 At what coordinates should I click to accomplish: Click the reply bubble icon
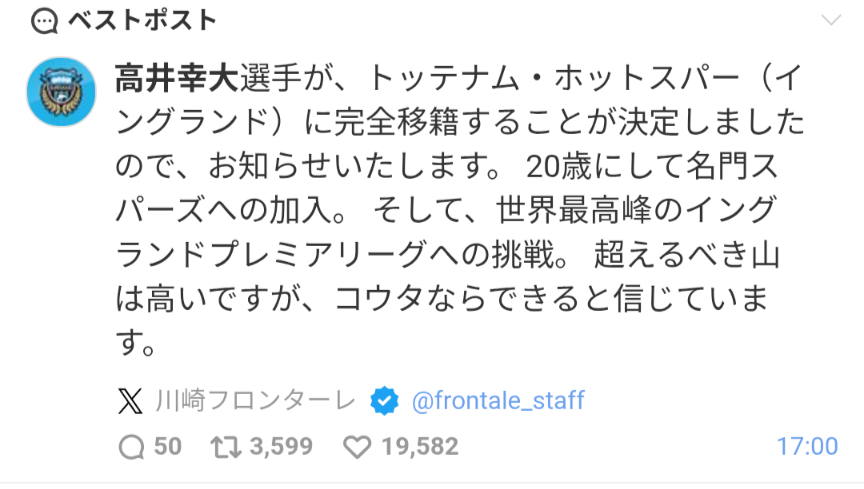(x=132, y=447)
